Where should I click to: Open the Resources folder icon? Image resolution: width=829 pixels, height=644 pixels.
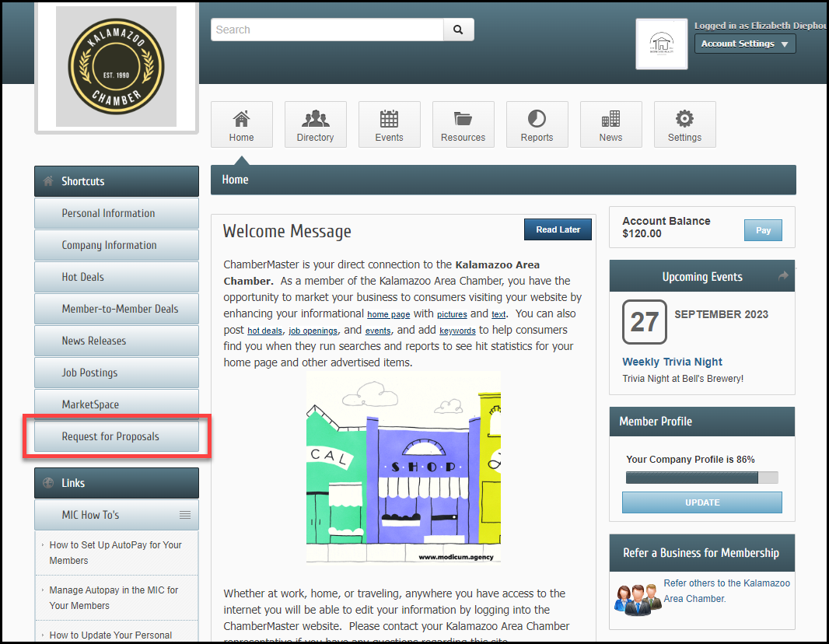(x=463, y=119)
